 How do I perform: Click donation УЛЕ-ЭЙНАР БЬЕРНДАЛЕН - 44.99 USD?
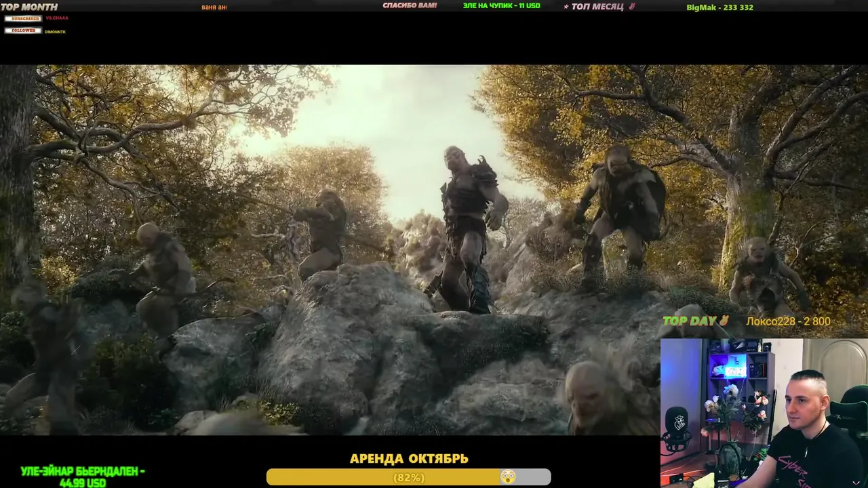click(x=83, y=477)
